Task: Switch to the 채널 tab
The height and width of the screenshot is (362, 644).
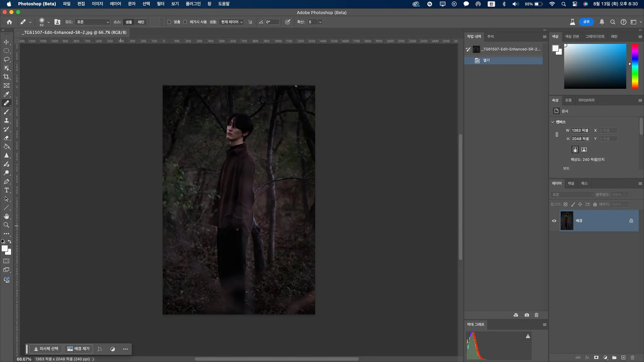Action: pos(571,183)
